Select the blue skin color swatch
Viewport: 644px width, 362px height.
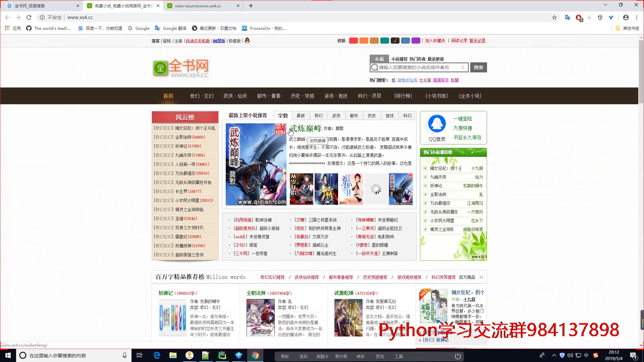pyautogui.click(x=406, y=41)
